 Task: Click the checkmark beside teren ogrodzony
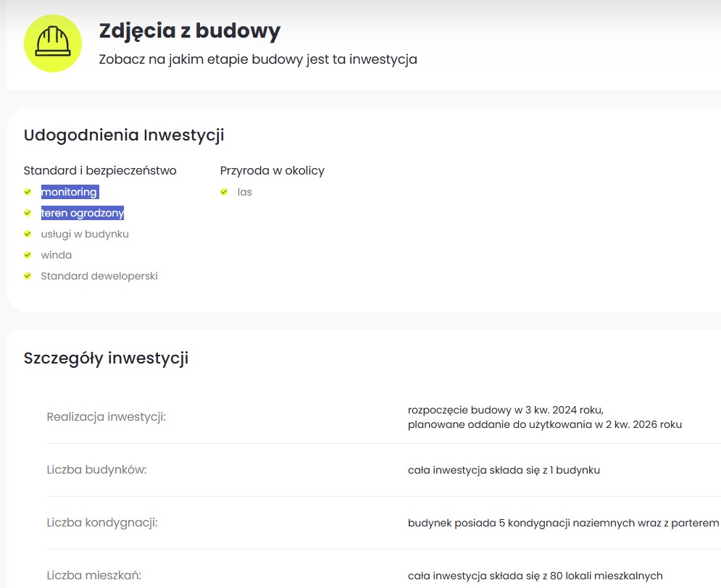click(28, 213)
